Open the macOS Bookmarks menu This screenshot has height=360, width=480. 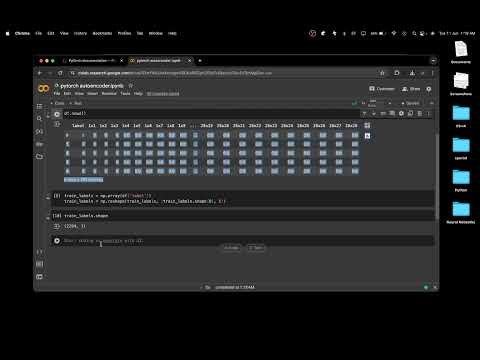click(x=102, y=33)
